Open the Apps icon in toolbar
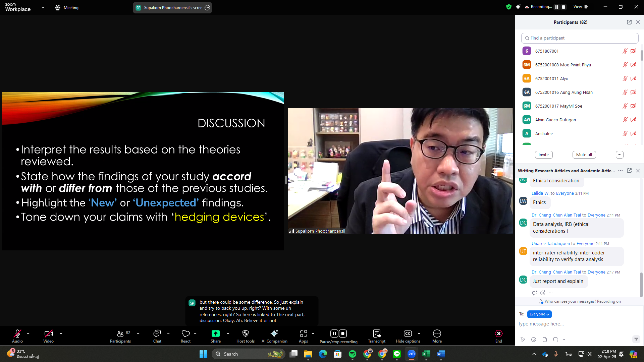This screenshot has height=362, width=644. pyautogui.click(x=303, y=334)
